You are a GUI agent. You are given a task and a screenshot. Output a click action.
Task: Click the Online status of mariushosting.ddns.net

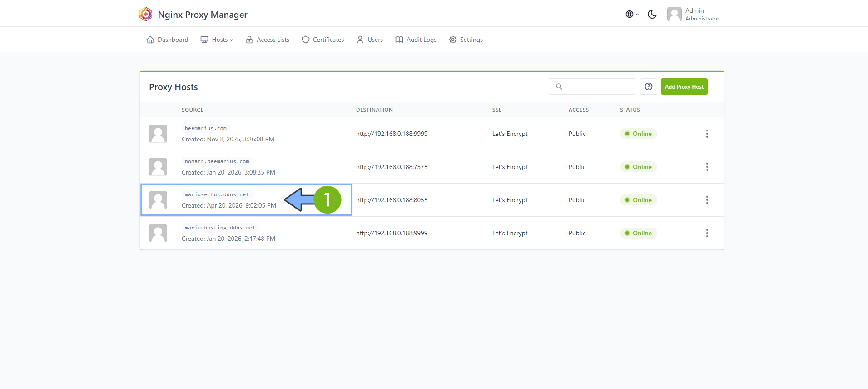tap(638, 233)
